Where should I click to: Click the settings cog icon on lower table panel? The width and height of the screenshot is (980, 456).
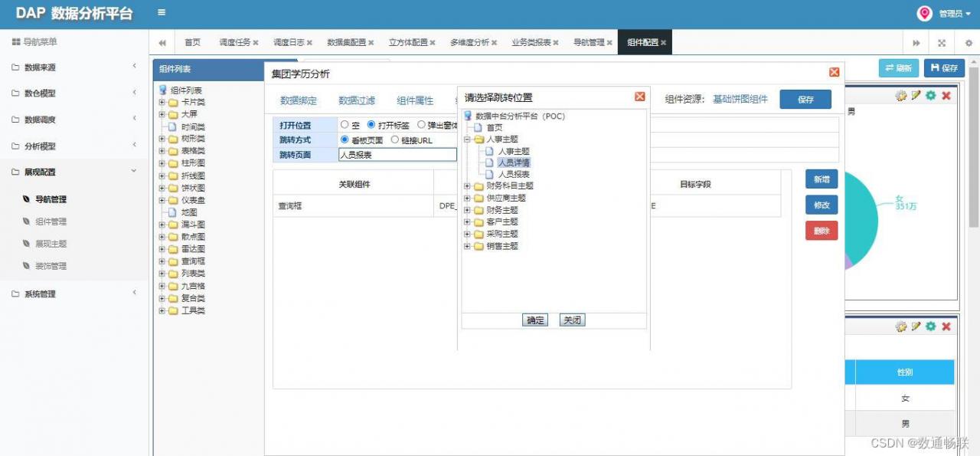tap(901, 326)
